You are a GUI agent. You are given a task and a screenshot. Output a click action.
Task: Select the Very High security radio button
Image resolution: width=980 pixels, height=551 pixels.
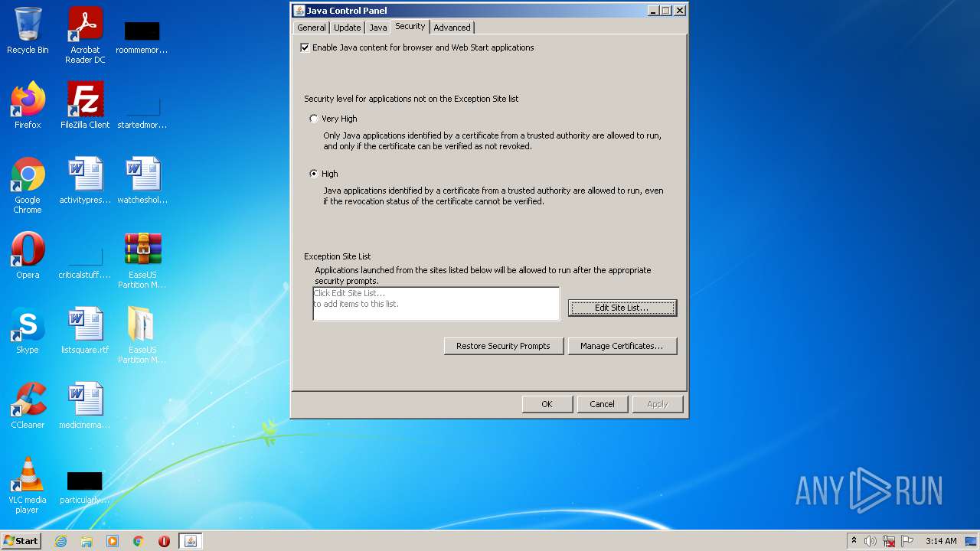[313, 119]
